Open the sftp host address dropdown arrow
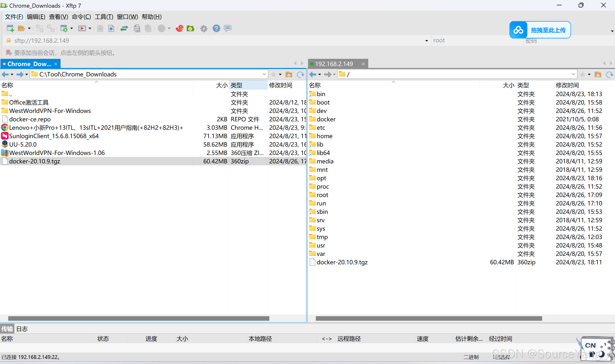The image size is (615, 364). pos(426,41)
